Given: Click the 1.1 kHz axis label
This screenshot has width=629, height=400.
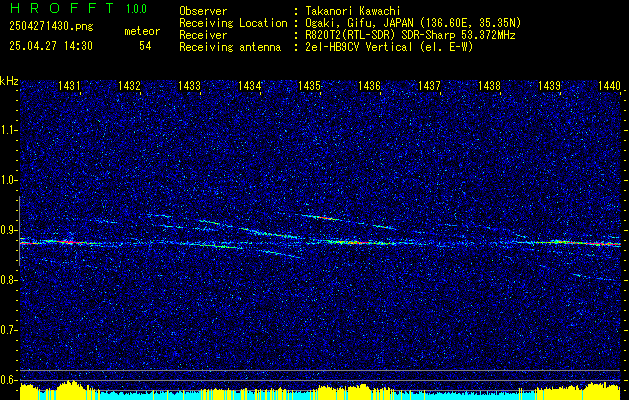Looking at the screenshot, I should 9,130.
